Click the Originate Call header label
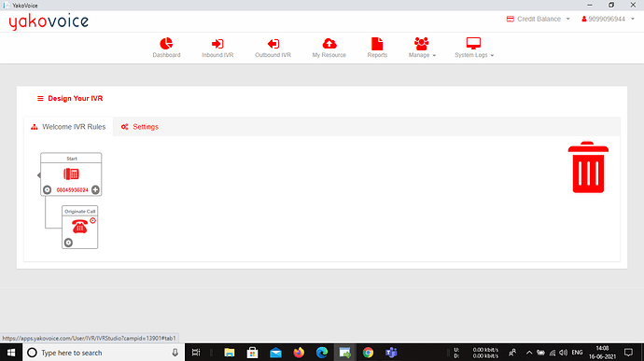This screenshot has width=644, height=361. click(79, 212)
